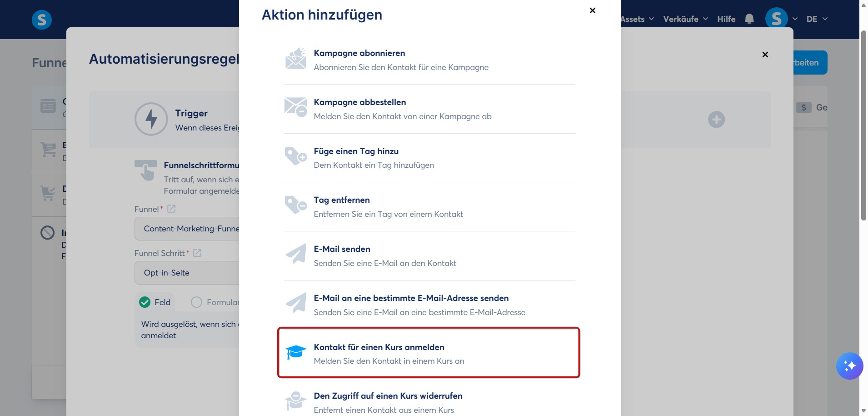Open the notification bell in the header
The width and height of the screenshot is (868, 416).
tap(749, 19)
